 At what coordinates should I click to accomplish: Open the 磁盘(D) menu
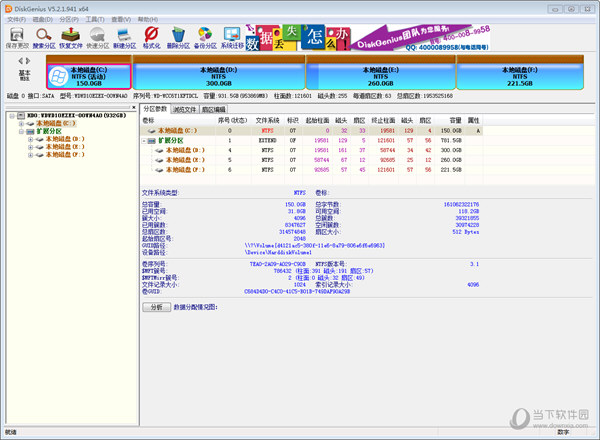42,19
